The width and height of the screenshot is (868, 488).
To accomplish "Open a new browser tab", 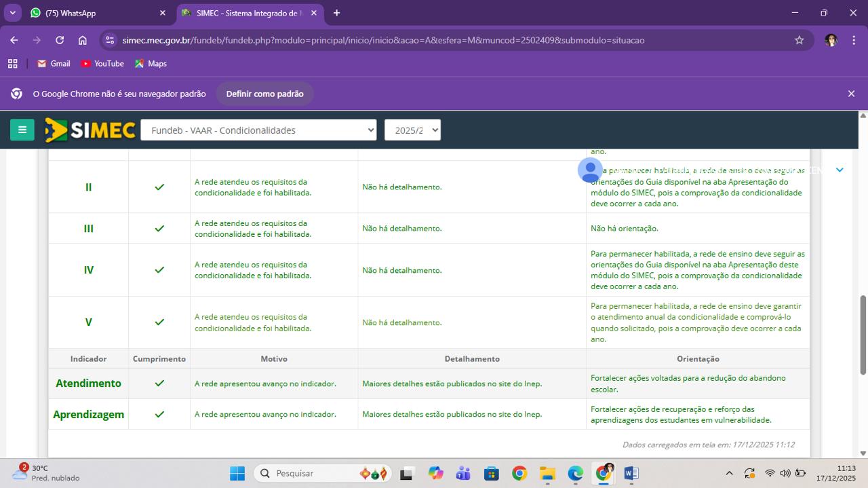I will pos(336,13).
